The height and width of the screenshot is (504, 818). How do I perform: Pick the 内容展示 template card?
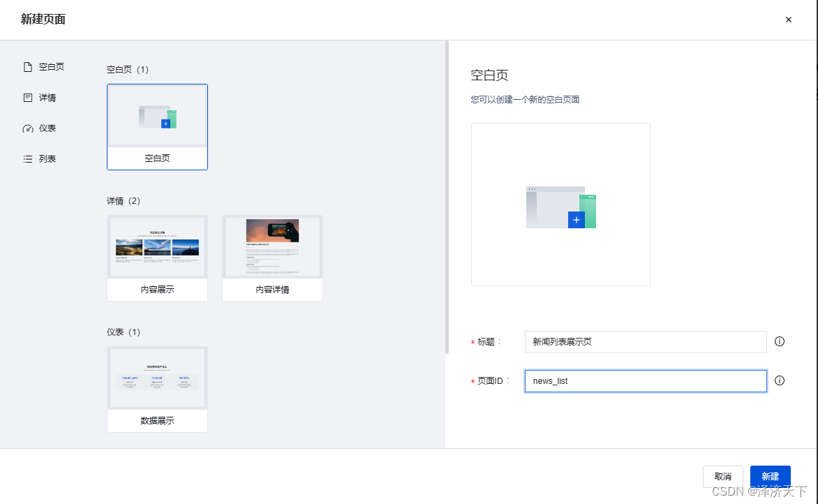point(157,258)
